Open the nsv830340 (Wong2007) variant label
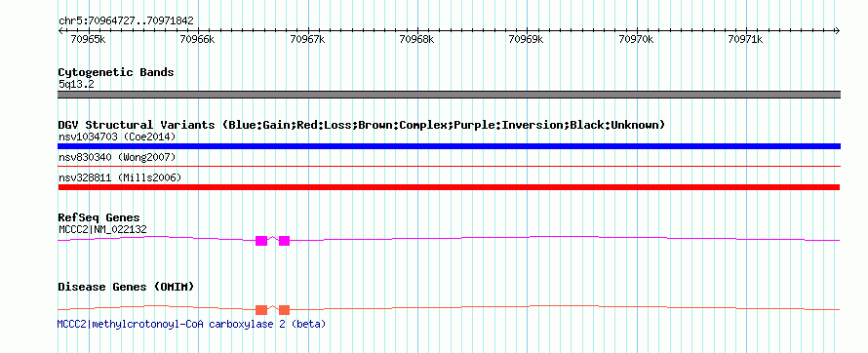The height and width of the screenshot is (353, 868). click(x=117, y=158)
